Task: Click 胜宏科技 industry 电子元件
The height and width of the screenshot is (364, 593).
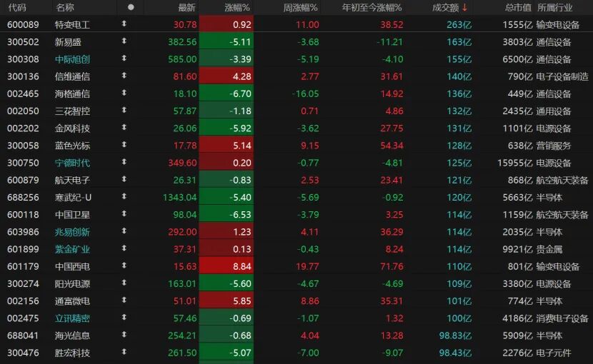Action: pos(553,353)
